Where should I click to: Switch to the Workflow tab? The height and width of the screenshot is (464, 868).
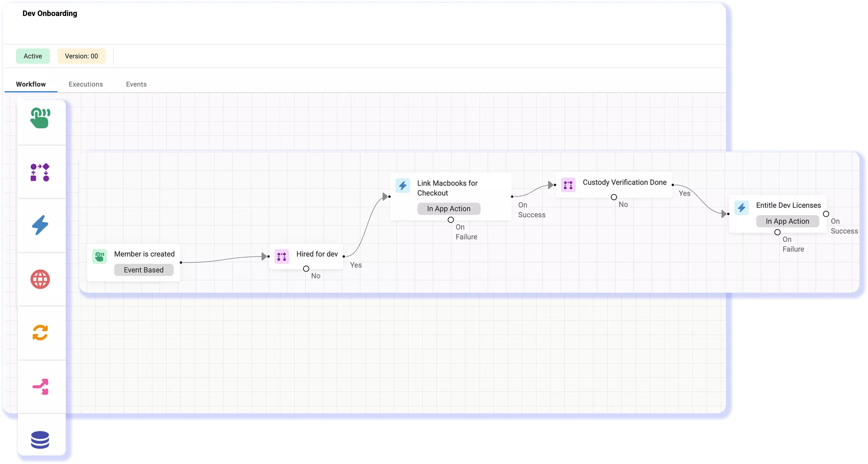(x=31, y=84)
